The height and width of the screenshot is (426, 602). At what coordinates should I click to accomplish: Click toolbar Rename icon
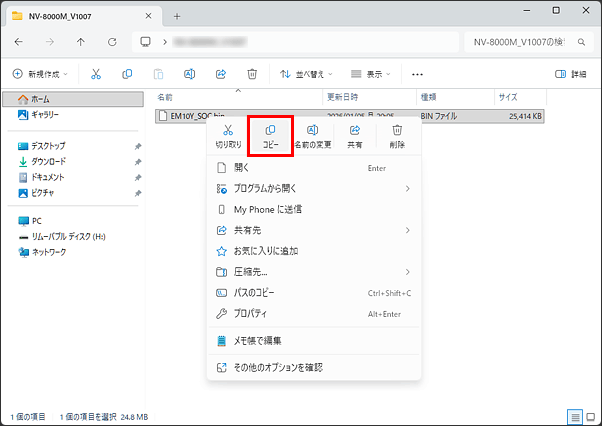tap(190, 74)
